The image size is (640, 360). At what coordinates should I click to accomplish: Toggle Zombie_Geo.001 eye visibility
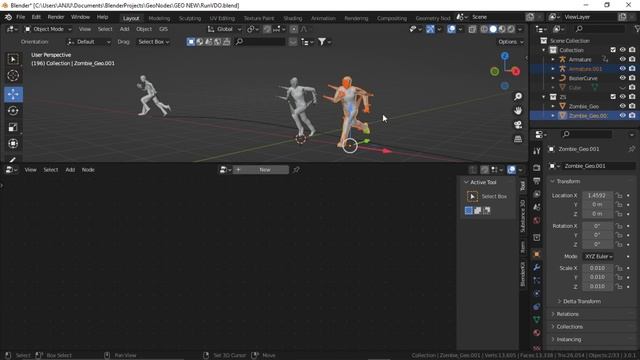[x=622, y=116]
